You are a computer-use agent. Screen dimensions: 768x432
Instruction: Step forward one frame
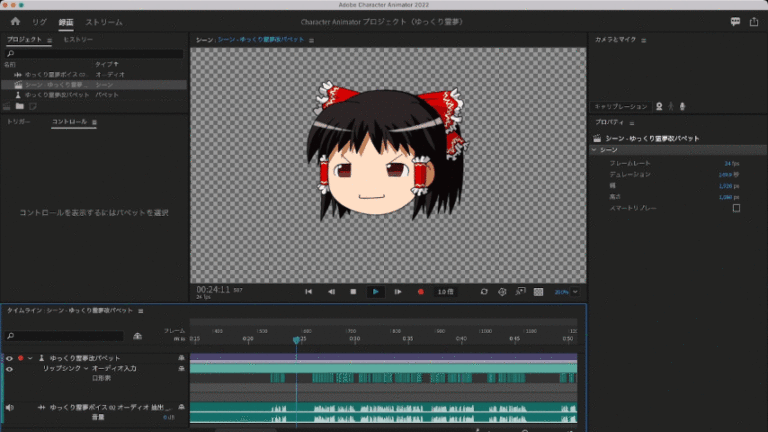point(398,291)
